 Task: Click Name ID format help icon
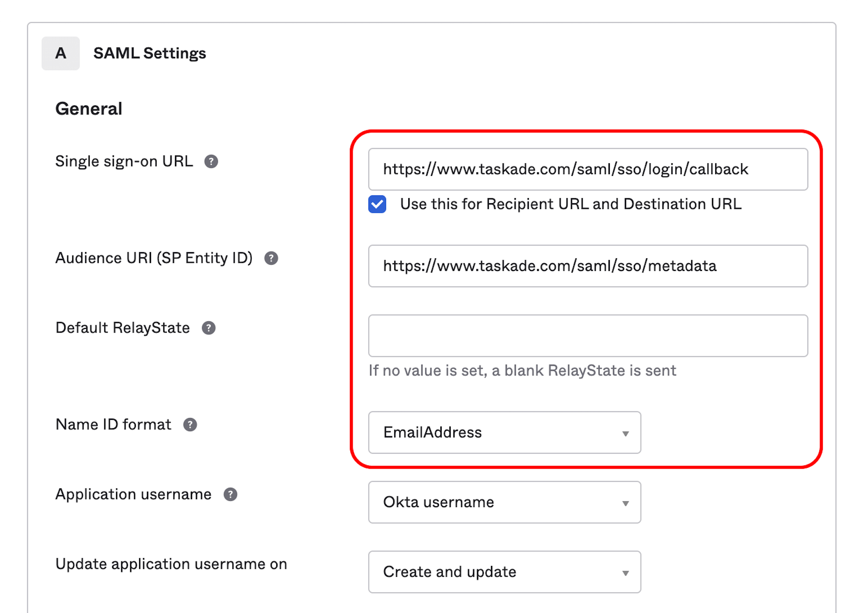click(190, 425)
